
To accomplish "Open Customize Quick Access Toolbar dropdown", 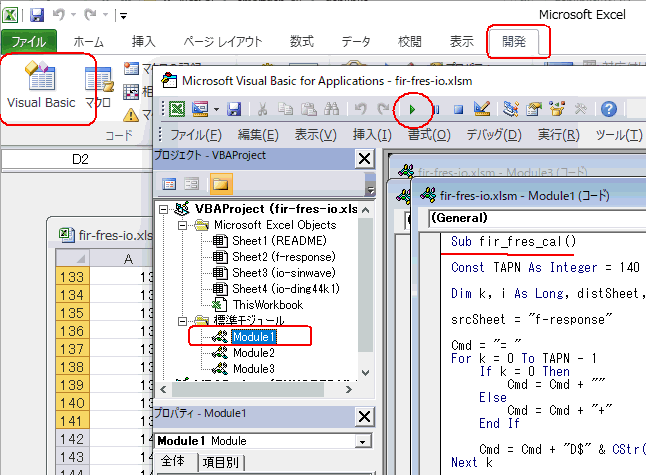I will click(123, 16).
